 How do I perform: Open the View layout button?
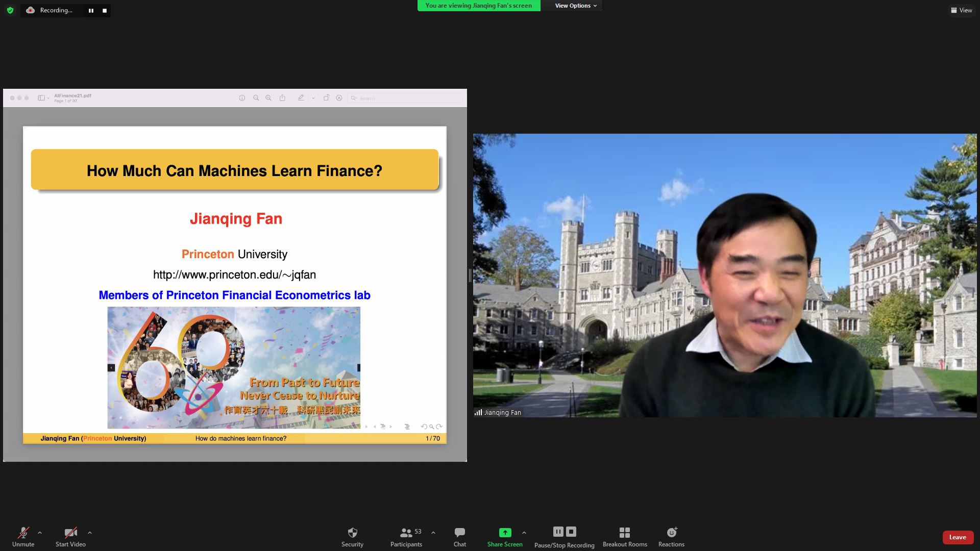[961, 10]
